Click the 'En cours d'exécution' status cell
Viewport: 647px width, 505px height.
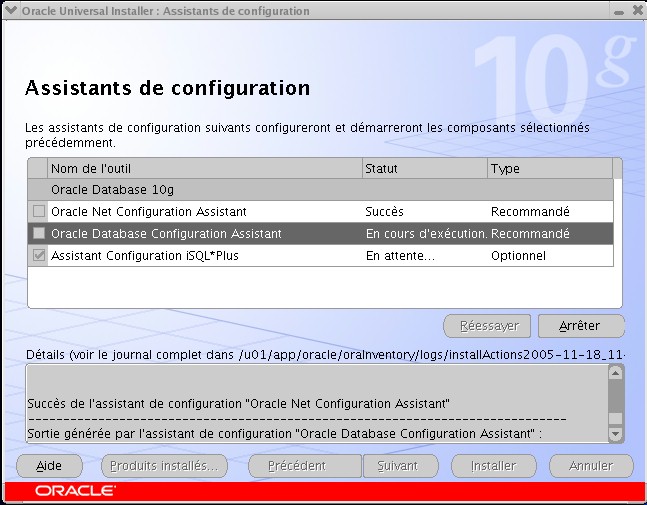(426, 234)
